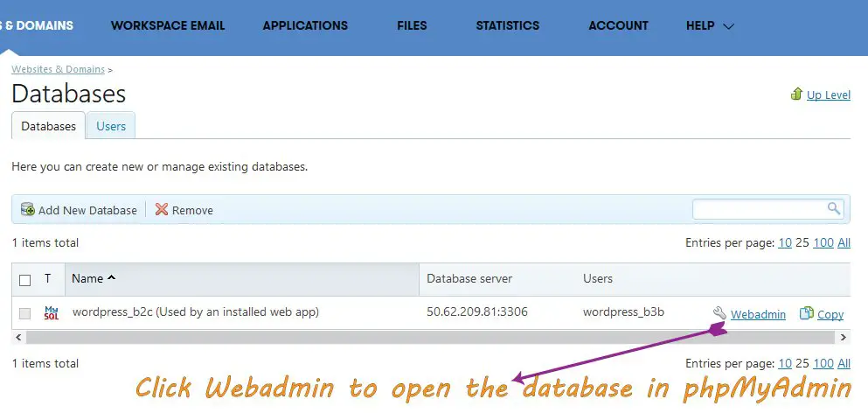
Task: Open the Workspace Email menu
Action: (x=168, y=25)
